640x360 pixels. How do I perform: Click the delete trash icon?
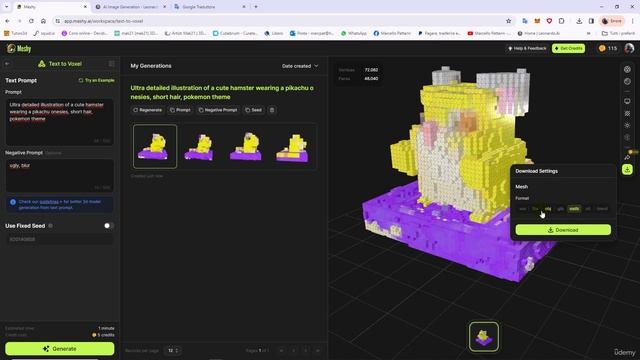pos(272,110)
